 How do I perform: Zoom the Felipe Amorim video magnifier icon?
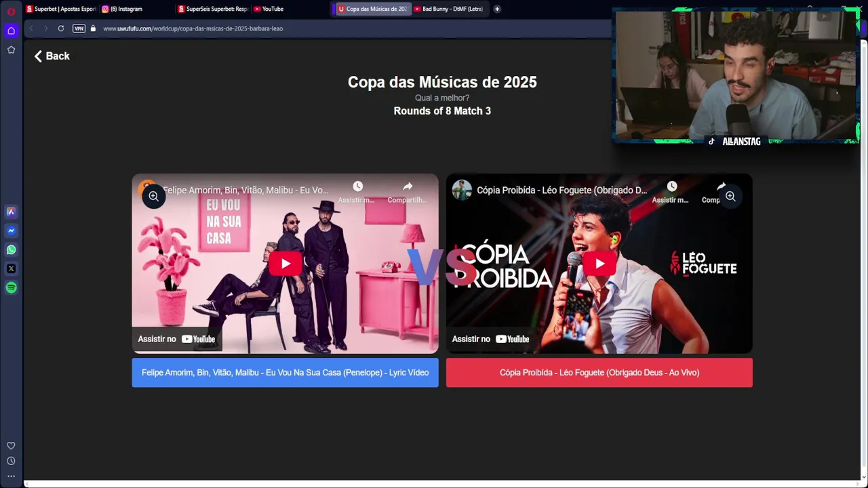[x=154, y=196]
